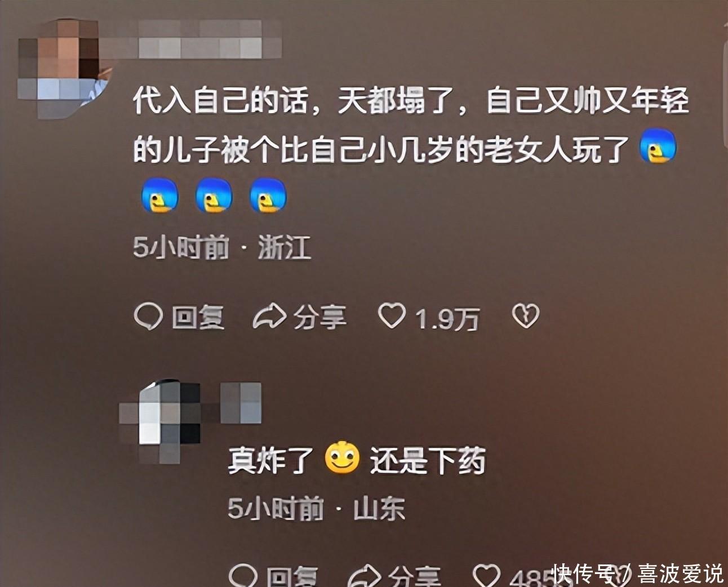Click the 1.9万 like count
Viewport: 728px width, 587px height.
pyautogui.click(x=447, y=319)
